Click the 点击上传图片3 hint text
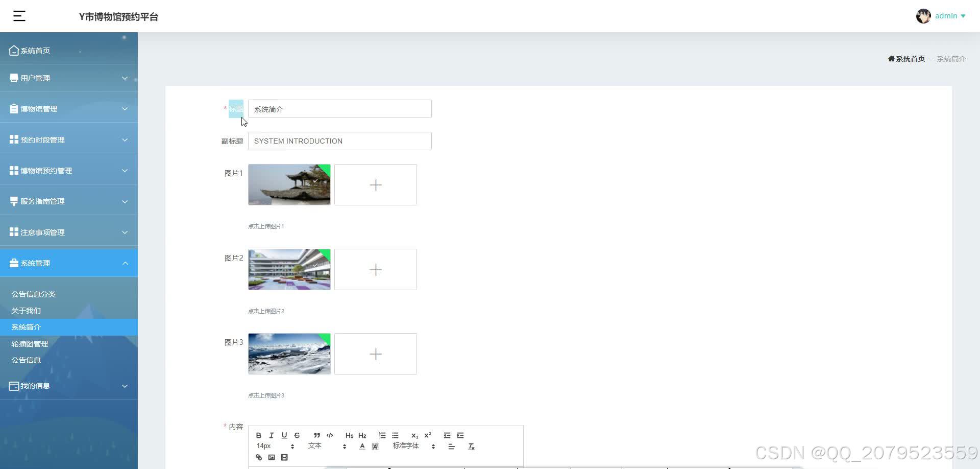This screenshot has height=469, width=980. point(266,395)
